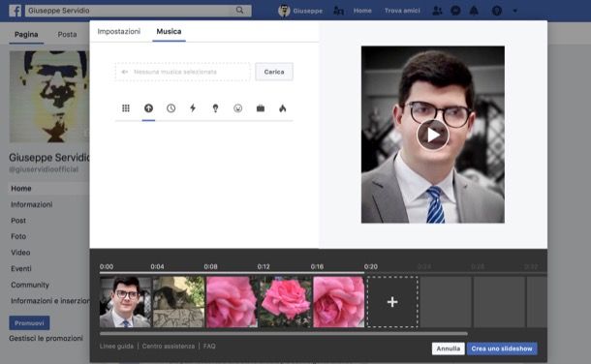Select Informazioni in page sidebar
The height and width of the screenshot is (364, 591).
point(32,204)
